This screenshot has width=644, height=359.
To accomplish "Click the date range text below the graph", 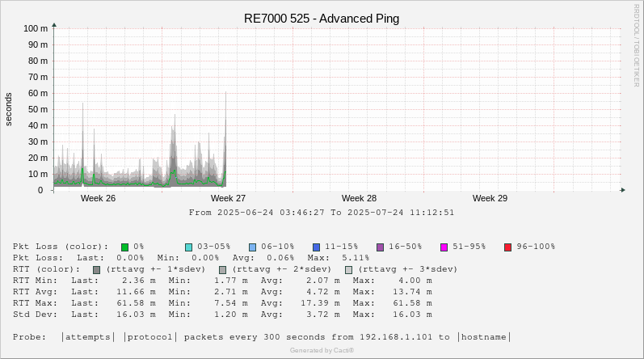I will click(x=322, y=213).
